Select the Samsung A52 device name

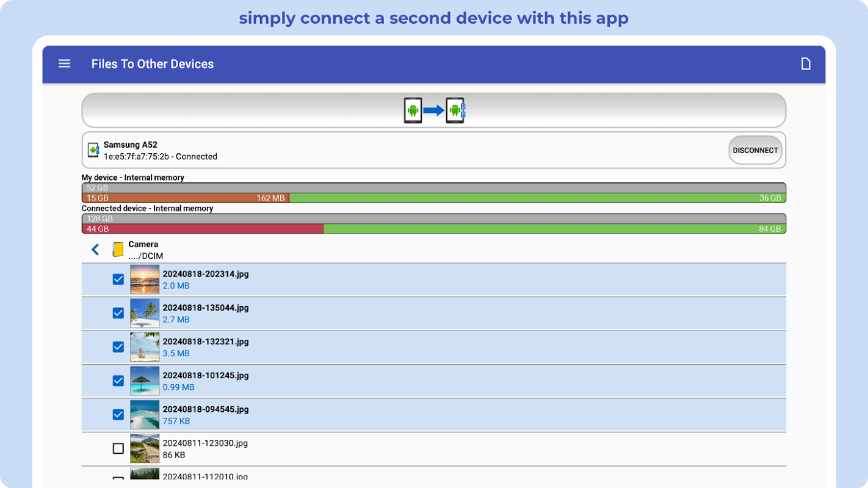tap(130, 145)
